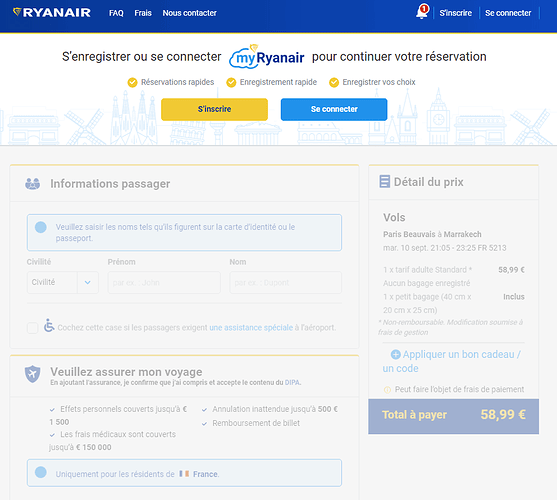Open Nous contacter in header
The image size is (557, 500).
point(189,13)
